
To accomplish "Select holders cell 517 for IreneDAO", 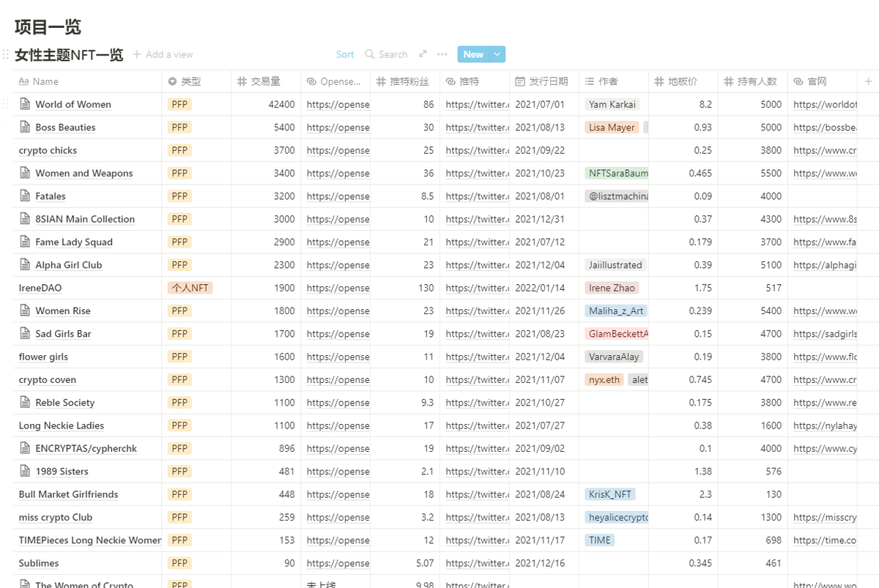I will click(x=753, y=288).
